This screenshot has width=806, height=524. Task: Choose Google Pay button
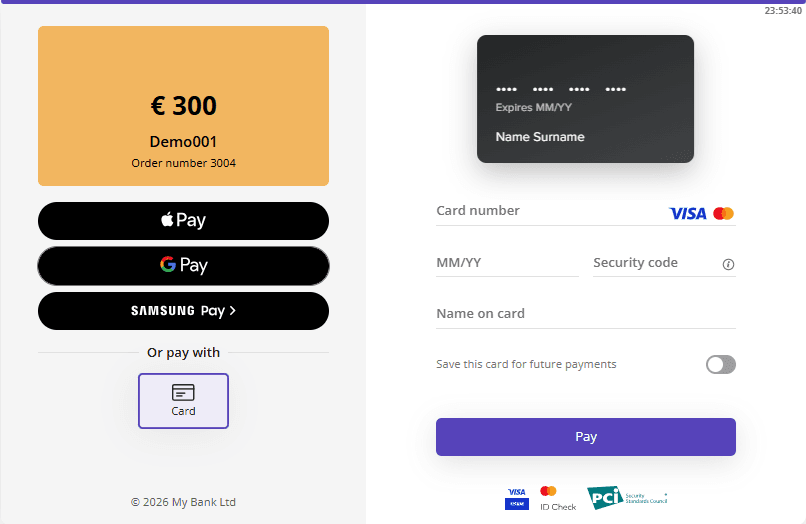[x=183, y=266]
